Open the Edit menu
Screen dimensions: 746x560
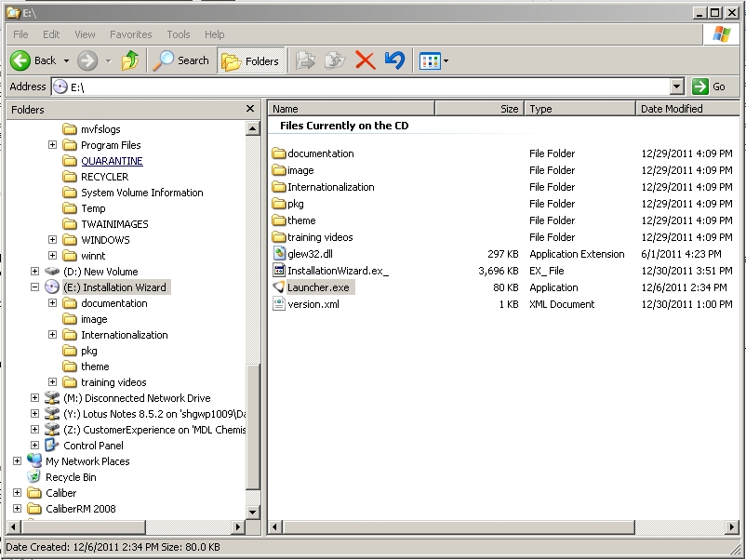click(x=51, y=34)
